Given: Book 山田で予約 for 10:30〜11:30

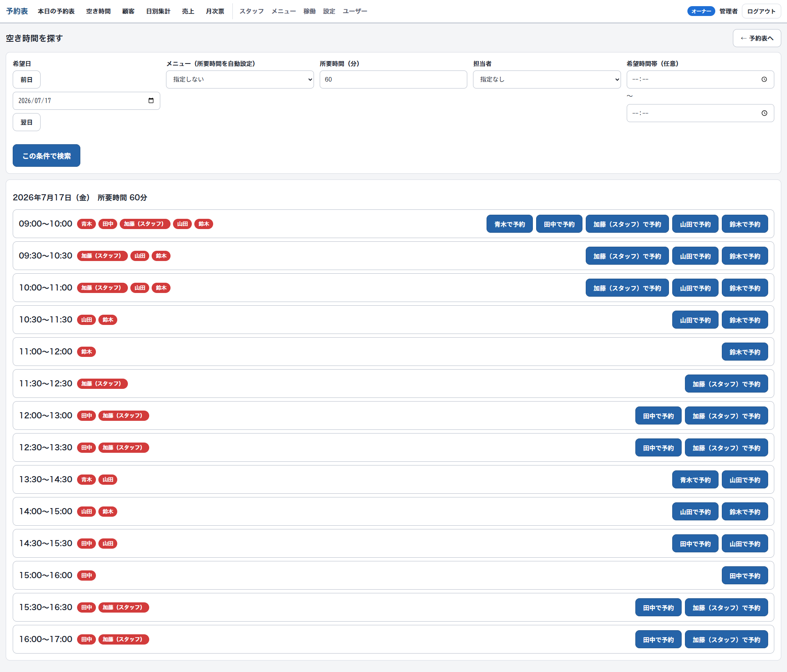Looking at the screenshot, I should point(695,320).
